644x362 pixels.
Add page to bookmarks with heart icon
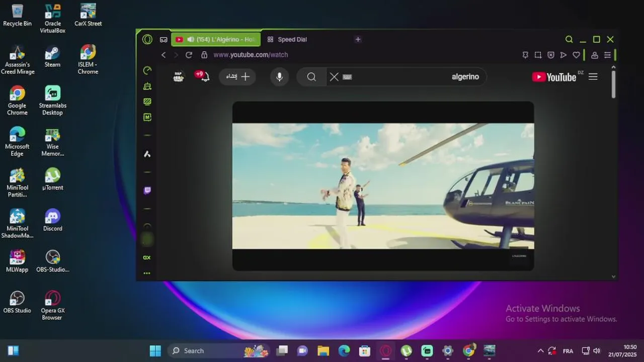tap(577, 55)
